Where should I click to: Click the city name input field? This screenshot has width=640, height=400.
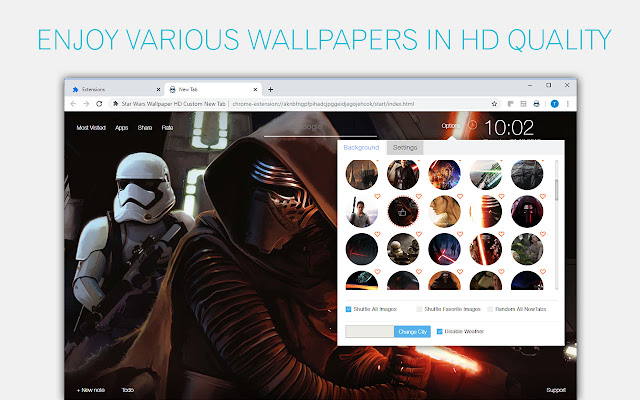(370, 331)
